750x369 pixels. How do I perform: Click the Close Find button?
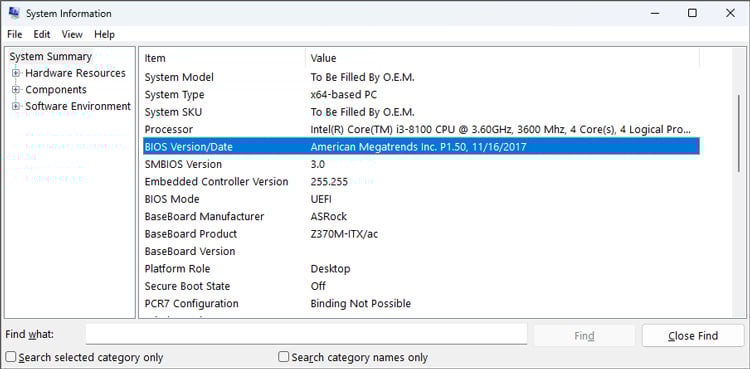(693, 336)
